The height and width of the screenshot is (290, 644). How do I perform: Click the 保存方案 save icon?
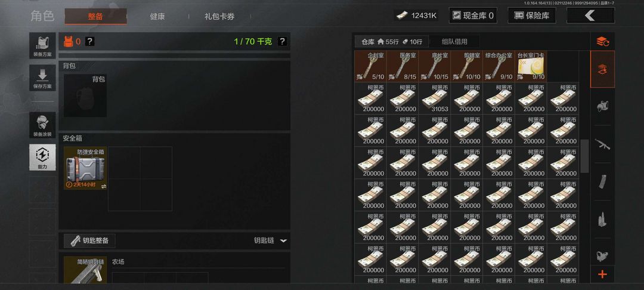[42, 78]
